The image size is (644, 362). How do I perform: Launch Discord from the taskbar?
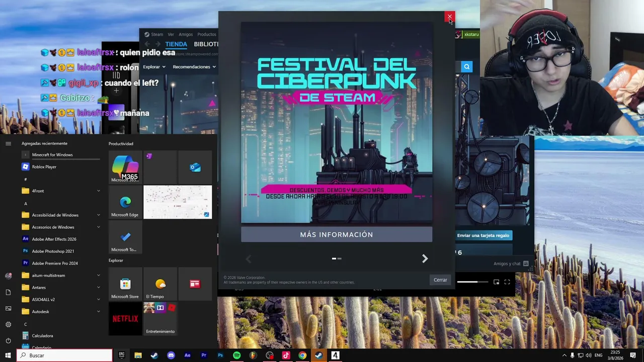pyautogui.click(x=171, y=355)
